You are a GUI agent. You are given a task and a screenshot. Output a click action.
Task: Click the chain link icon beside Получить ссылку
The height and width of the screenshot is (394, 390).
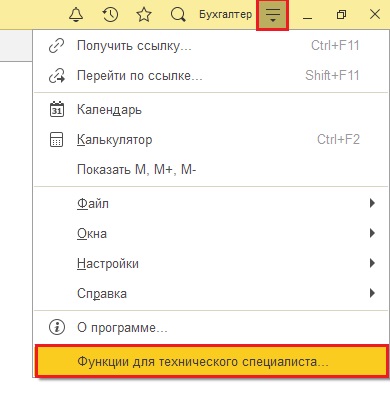click(x=56, y=46)
